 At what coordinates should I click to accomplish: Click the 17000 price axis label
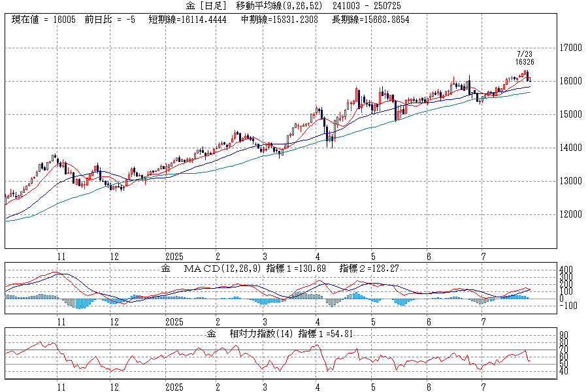click(x=572, y=48)
